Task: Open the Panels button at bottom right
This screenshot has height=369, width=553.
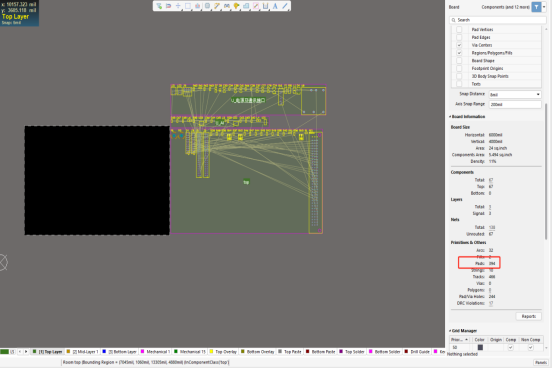Action: (x=541, y=362)
